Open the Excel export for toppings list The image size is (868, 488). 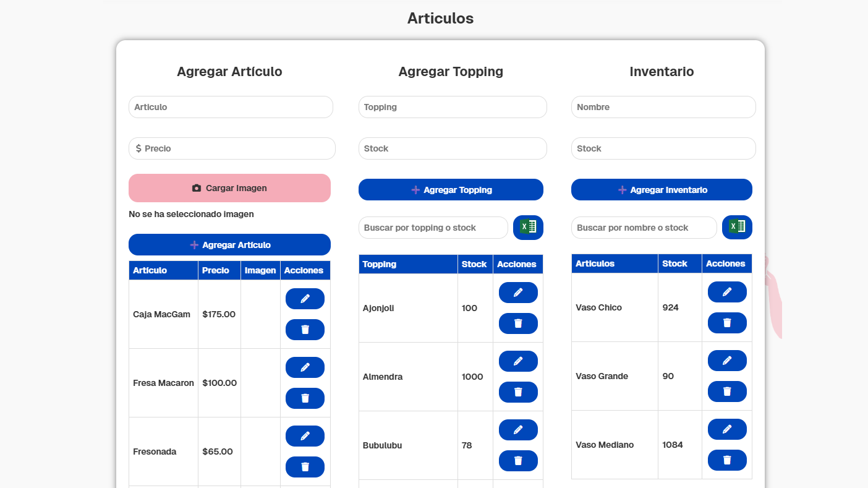[x=528, y=227]
